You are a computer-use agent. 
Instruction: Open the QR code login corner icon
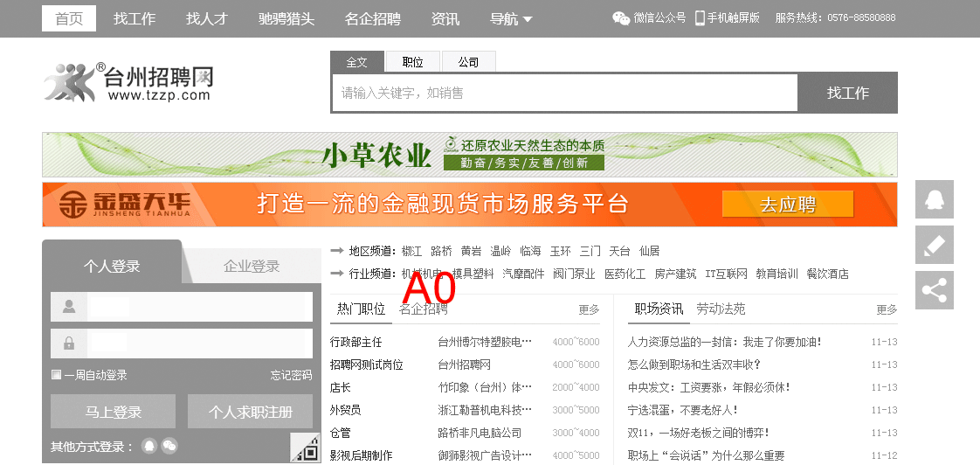click(x=307, y=448)
